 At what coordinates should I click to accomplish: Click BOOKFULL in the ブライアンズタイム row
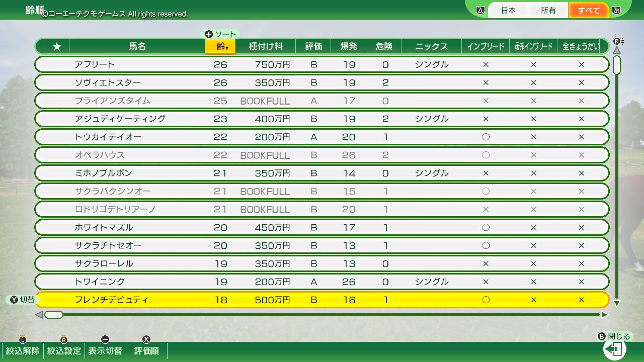click(x=265, y=101)
